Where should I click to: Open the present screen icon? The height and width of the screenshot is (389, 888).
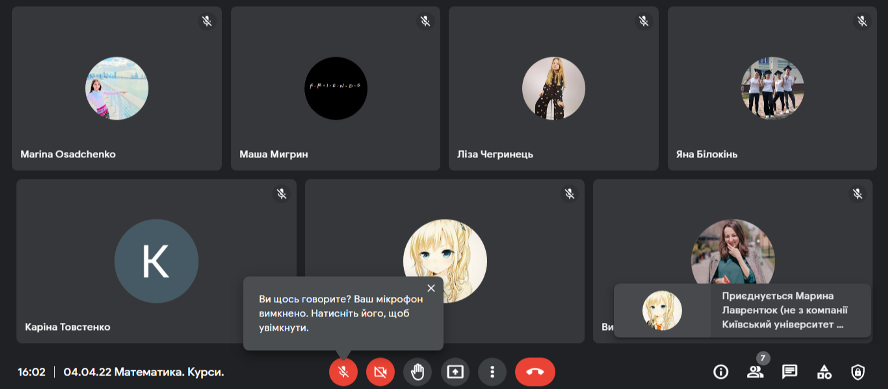[x=455, y=372]
